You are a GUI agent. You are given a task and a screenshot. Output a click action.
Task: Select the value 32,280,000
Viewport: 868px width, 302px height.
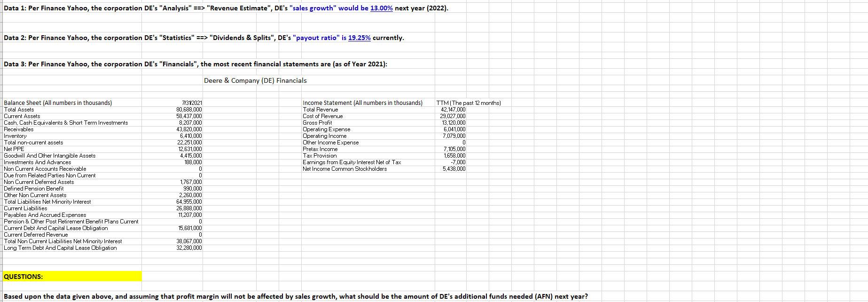189,247
